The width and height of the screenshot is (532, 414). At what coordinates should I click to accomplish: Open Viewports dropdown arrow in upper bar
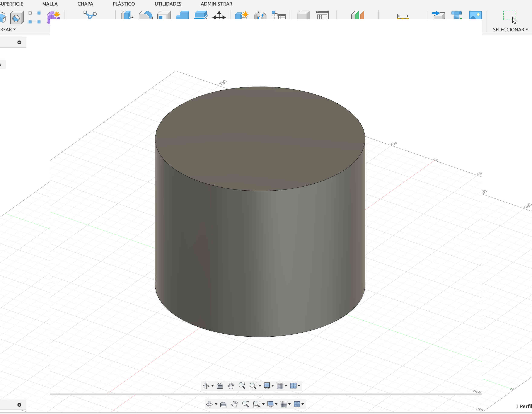[299, 386]
